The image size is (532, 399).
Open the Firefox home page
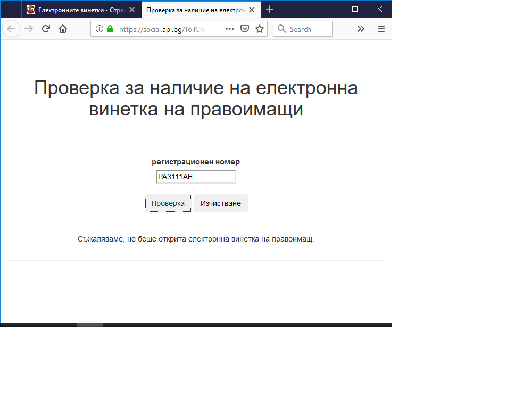click(x=63, y=29)
